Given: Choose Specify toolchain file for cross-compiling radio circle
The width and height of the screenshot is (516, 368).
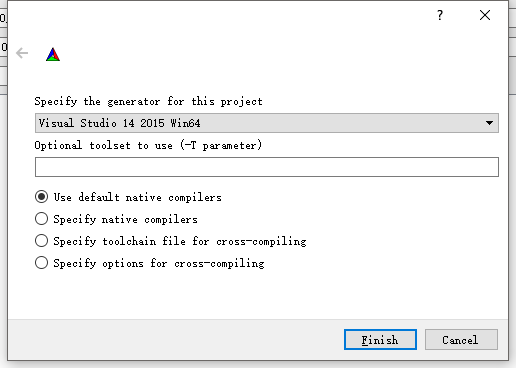Looking at the screenshot, I should pos(41,241).
